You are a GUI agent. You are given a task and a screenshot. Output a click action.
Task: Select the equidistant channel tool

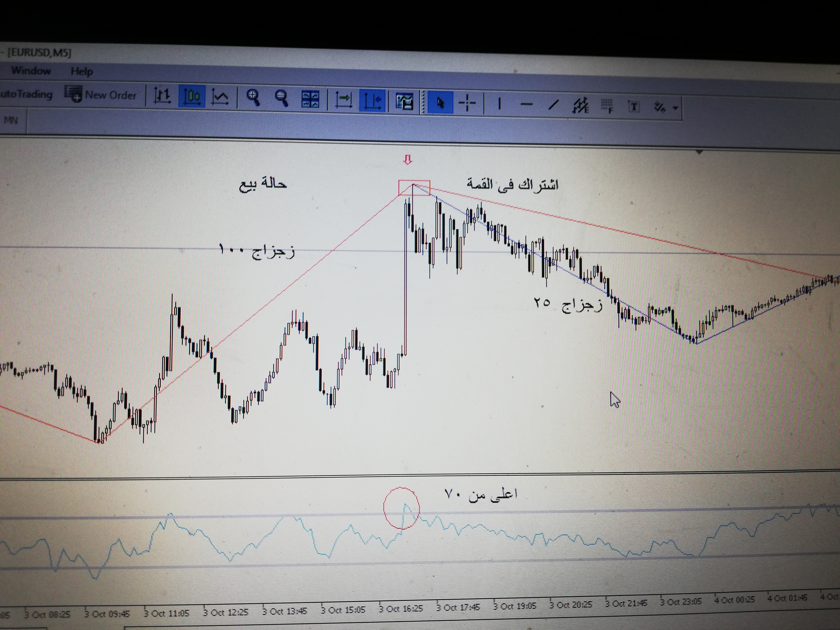pyautogui.click(x=581, y=106)
